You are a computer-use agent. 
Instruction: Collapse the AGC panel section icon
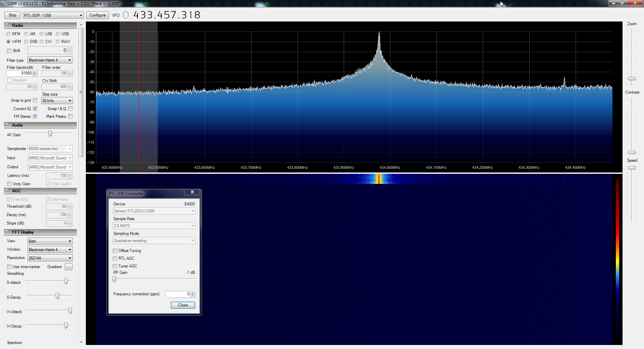click(6, 191)
